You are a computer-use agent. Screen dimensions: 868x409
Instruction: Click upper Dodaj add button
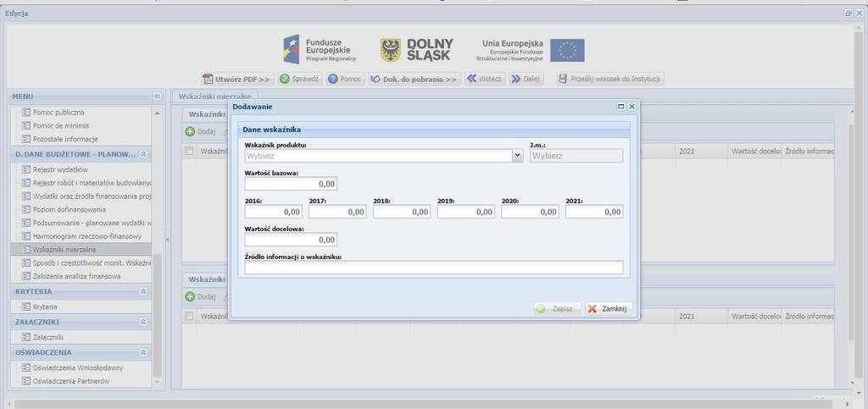click(200, 131)
